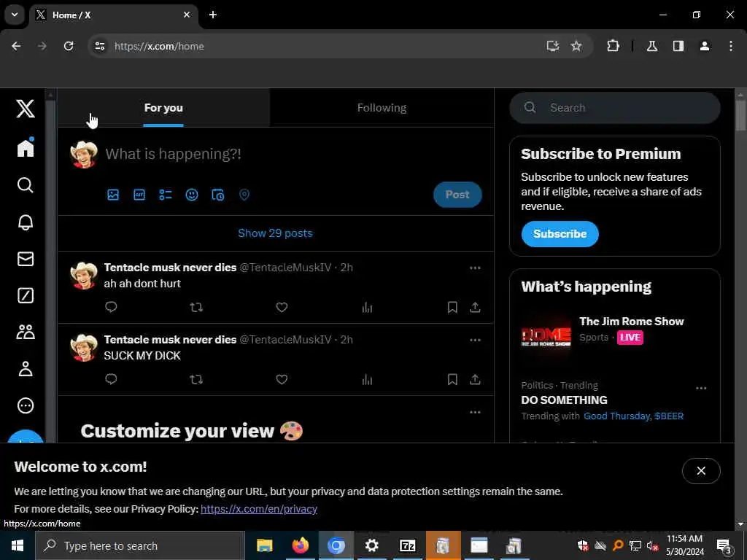Toggle the Chrome side panel
This screenshot has height=560, width=747.
pyautogui.click(x=678, y=46)
